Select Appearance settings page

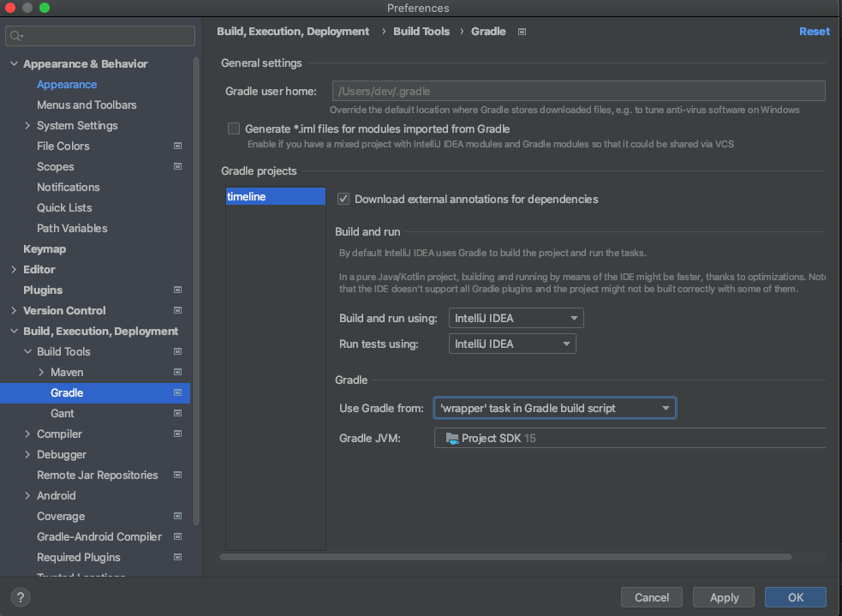pos(67,84)
